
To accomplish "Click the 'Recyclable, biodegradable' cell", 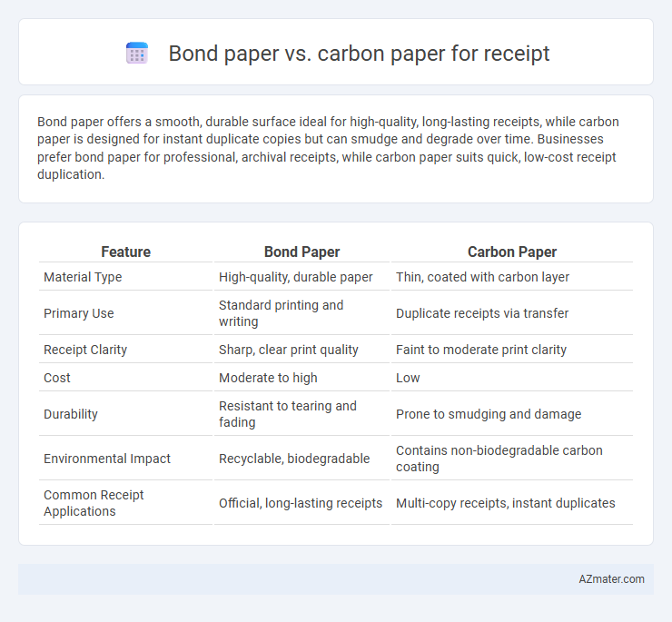I will (x=294, y=459).
